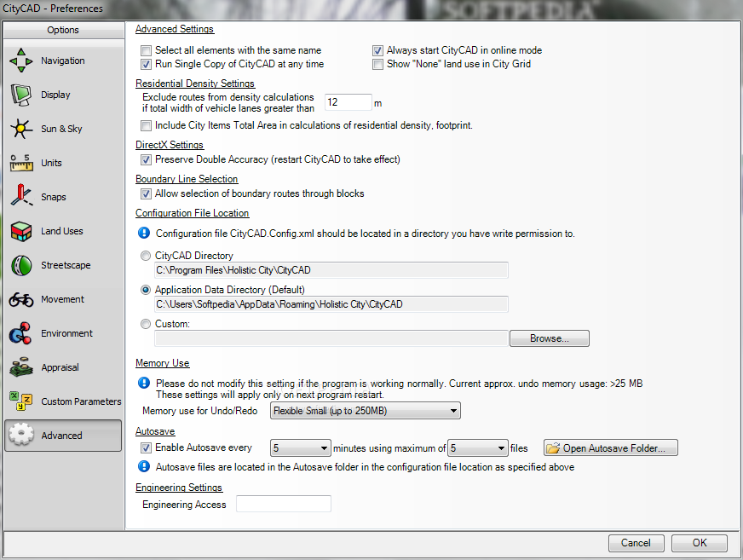Click the Units ruler icon
The height and width of the screenshot is (560, 743).
point(20,163)
